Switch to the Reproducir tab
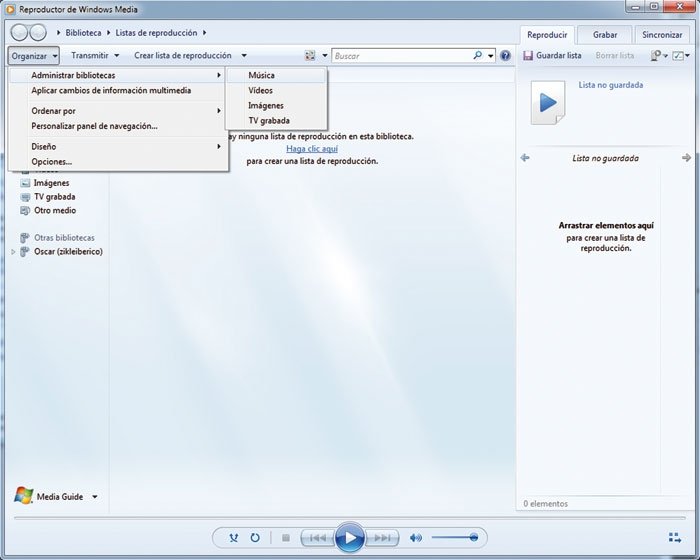The image size is (700, 560). pos(547,35)
